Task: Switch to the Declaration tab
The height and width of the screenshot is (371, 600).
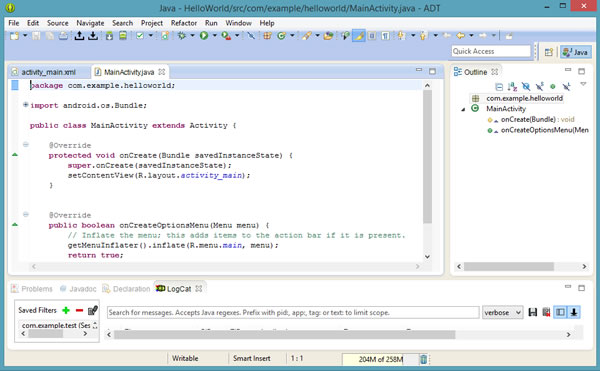Action: click(x=127, y=289)
